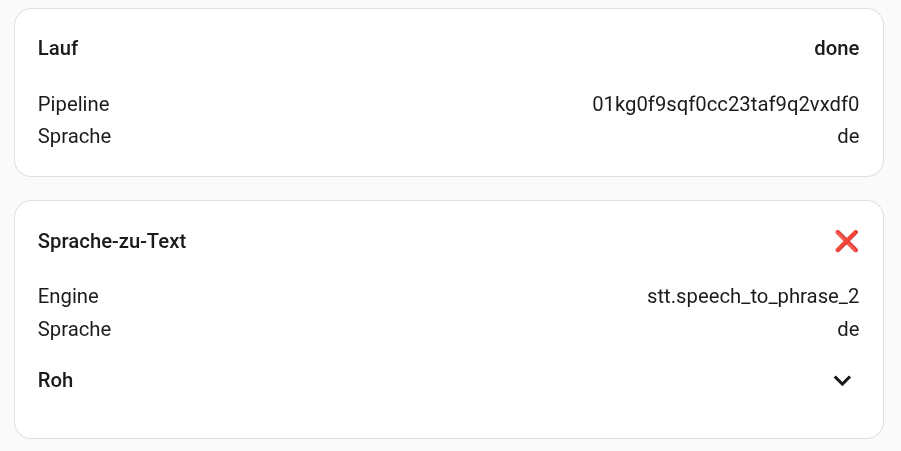The image size is (901, 451).
Task: Expand the Roh section chevron
Action: pyautogui.click(x=843, y=380)
